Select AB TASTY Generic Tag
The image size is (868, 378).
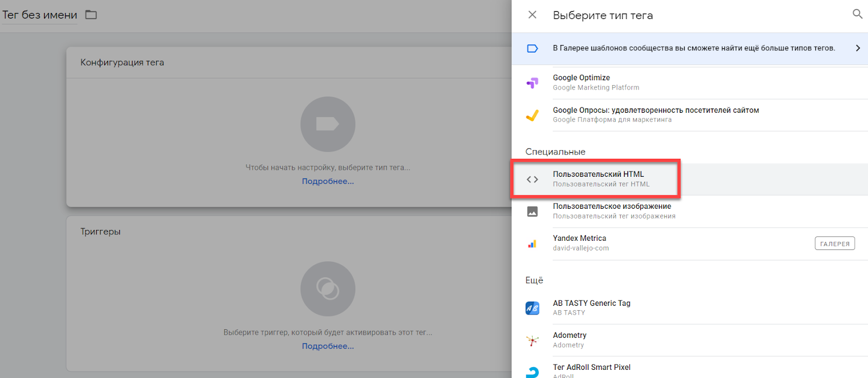click(690, 308)
